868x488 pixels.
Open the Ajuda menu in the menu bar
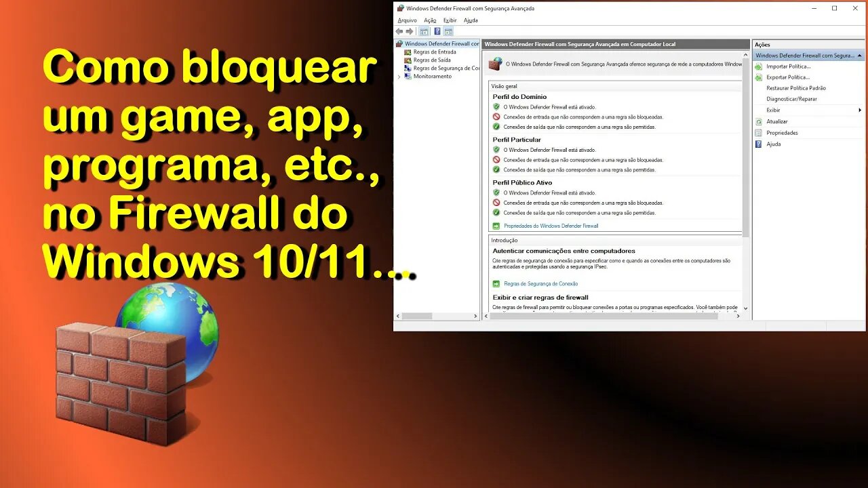[471, 20]
